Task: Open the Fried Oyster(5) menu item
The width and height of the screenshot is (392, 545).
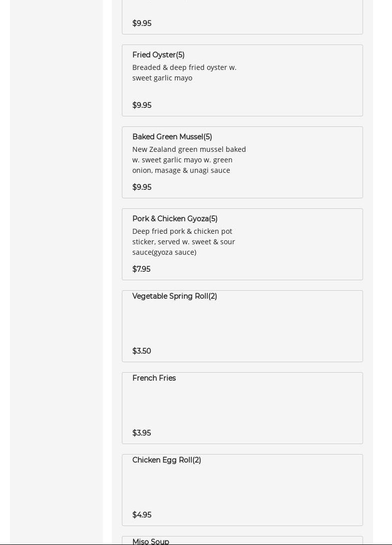Action: pos(158,55)
